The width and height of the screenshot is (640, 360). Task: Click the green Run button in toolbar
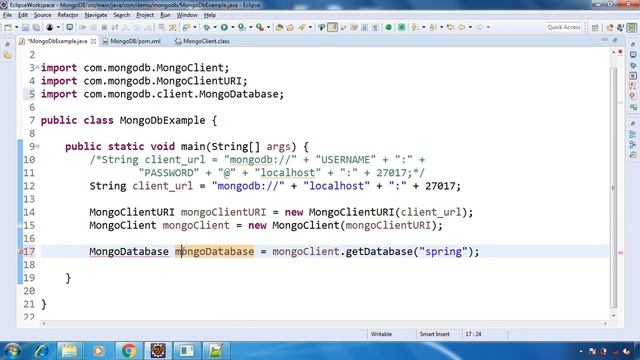[x=224, y=27]
